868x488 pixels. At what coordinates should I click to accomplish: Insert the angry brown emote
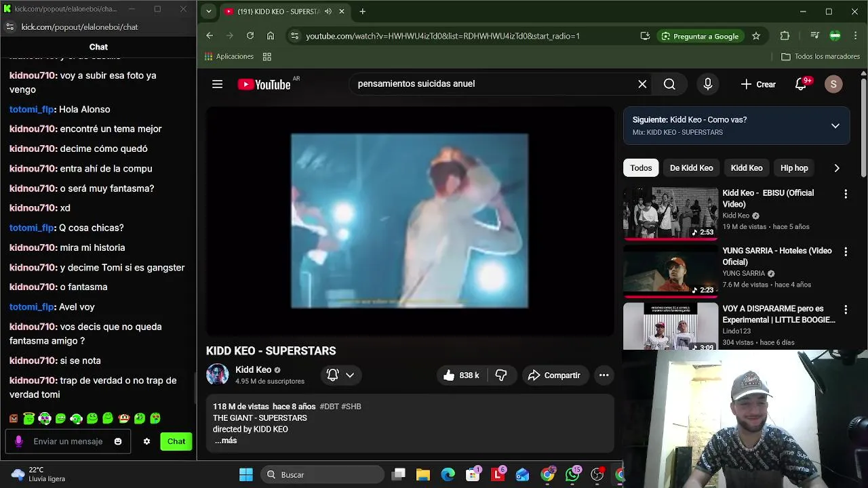click(14, 419)
